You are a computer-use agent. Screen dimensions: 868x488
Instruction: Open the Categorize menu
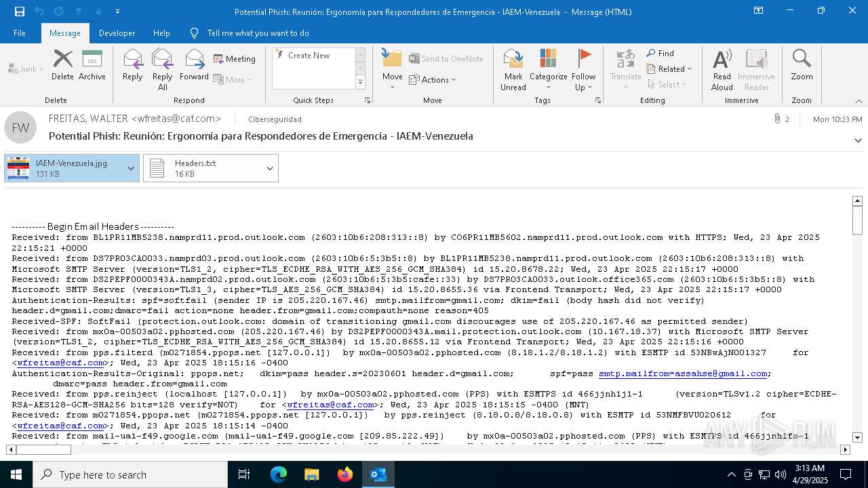[548, 69]
